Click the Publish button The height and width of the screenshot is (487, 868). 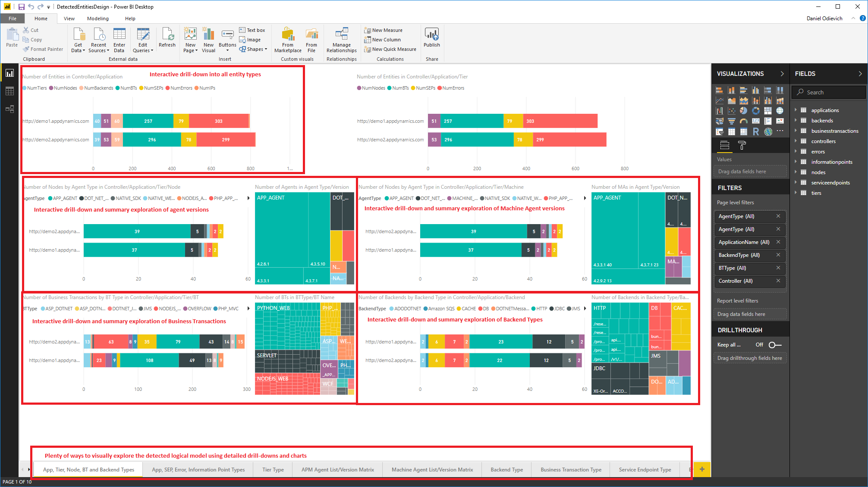tap(432, 37)
